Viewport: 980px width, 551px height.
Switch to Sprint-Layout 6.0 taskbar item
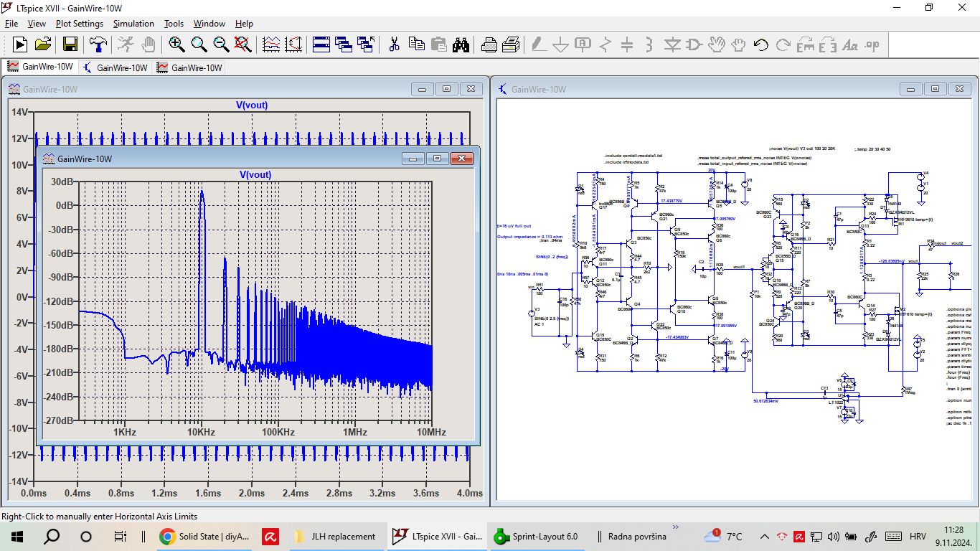pyautogui.click(x=536, y=536)
